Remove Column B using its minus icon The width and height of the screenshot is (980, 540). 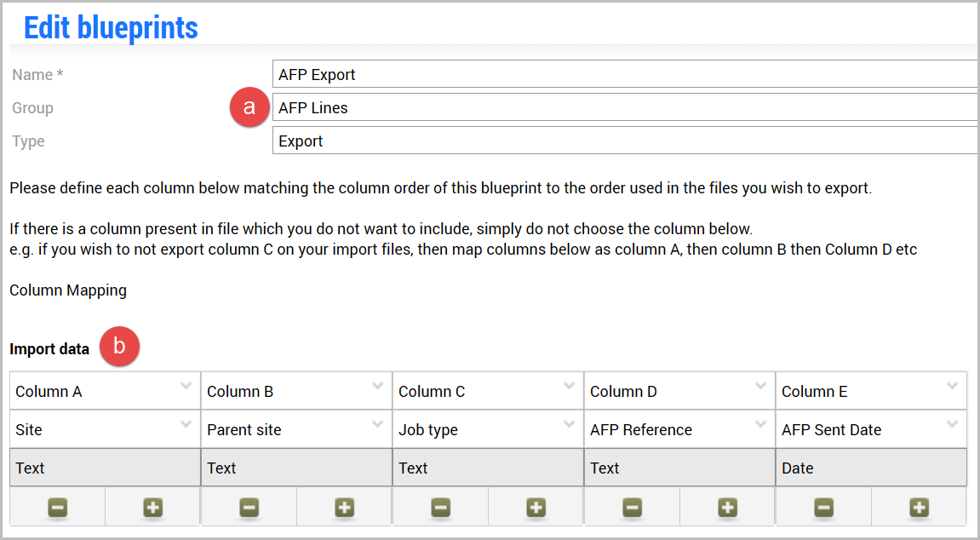point(249,508)
